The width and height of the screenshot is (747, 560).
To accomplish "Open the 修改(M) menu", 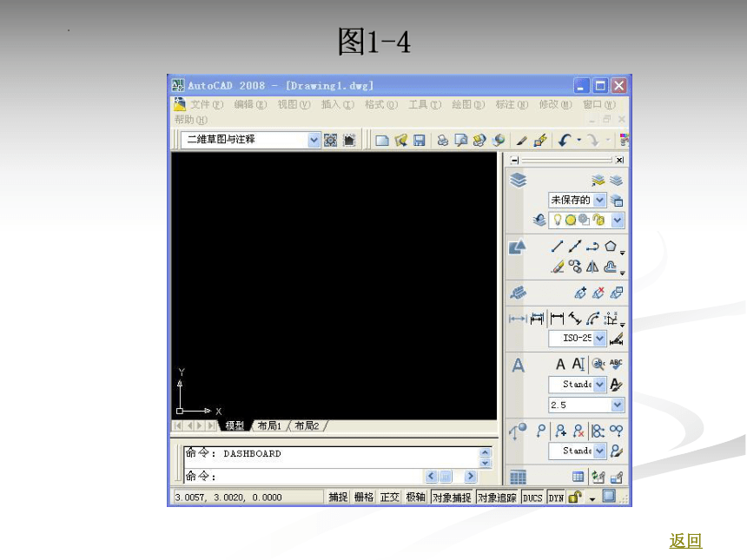I will (x=556, y=105).
